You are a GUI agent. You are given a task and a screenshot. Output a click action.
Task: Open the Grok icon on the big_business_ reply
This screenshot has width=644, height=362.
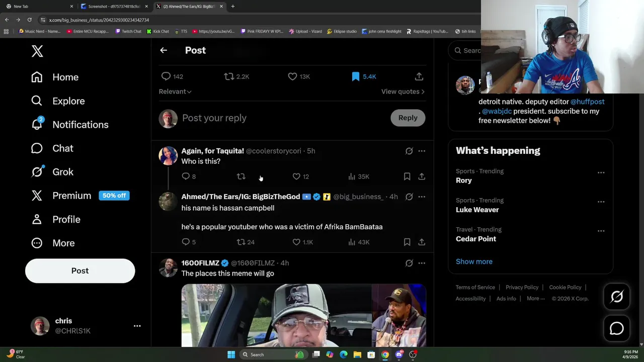pyautogui.click(x=409, y=197)
